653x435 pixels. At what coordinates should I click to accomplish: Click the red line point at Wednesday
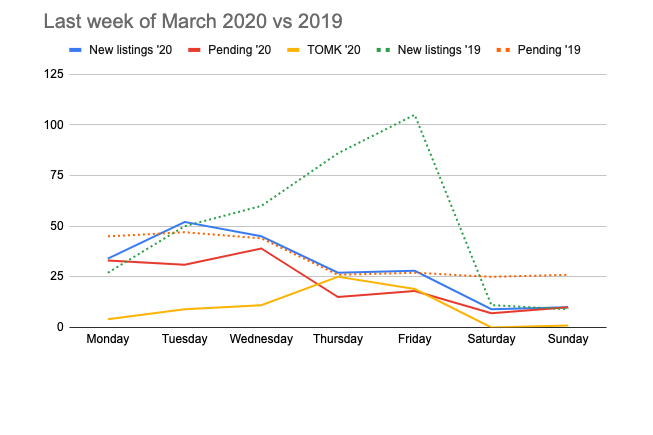coord(261,248)
